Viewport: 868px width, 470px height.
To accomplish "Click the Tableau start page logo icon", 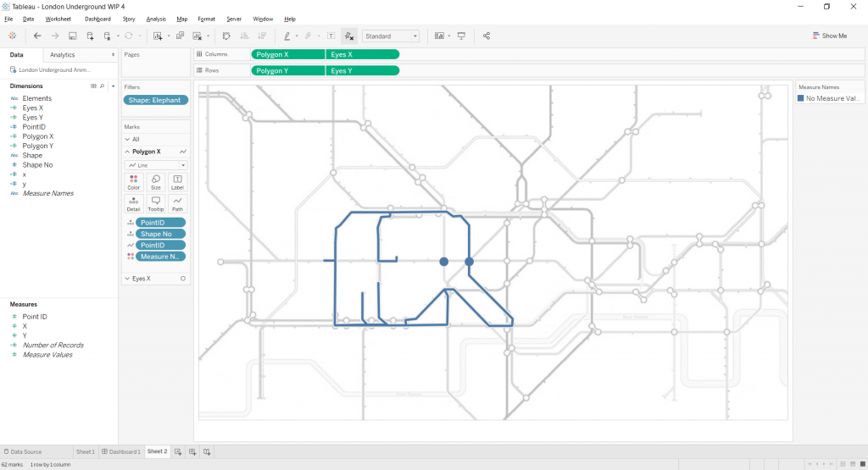I will point(12,36).
